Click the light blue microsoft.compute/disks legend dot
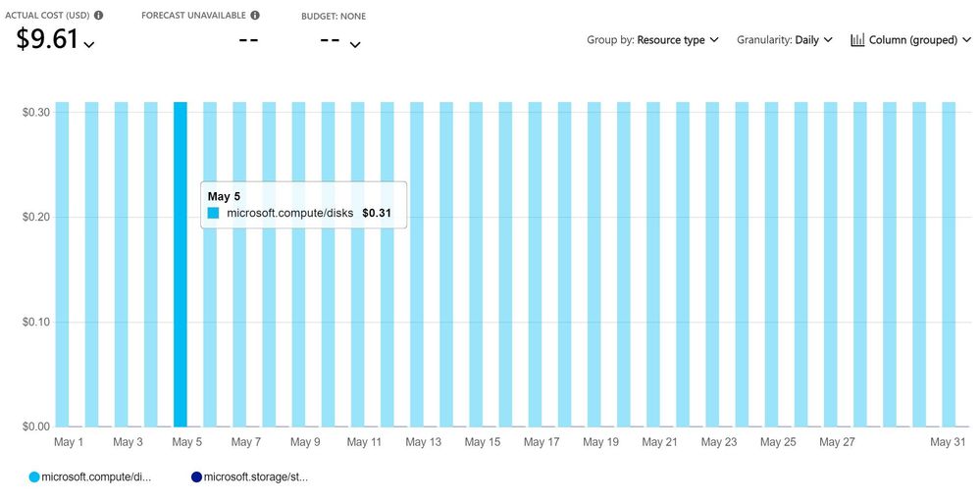The width and height of the screenshot is (980, 501). point(34,477)
